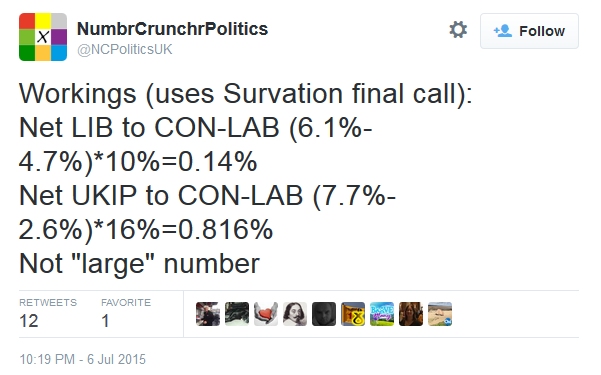
Task: Click NumbrCrunchrPolitics colorful grid profile picture
Action: 43,37
